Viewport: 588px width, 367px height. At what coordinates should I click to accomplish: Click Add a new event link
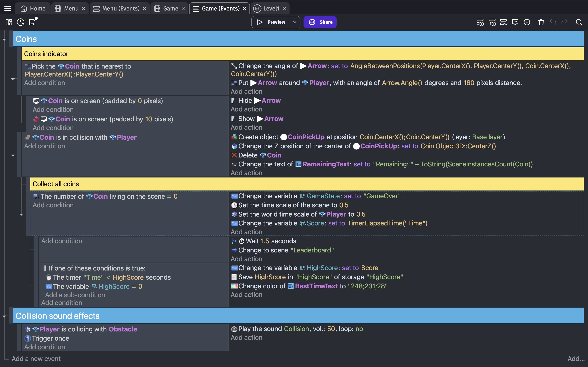36,358
